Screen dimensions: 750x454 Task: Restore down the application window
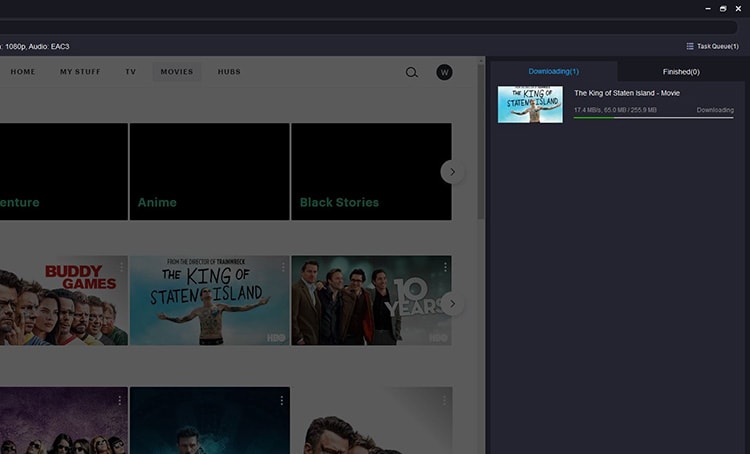coord(723,9)
